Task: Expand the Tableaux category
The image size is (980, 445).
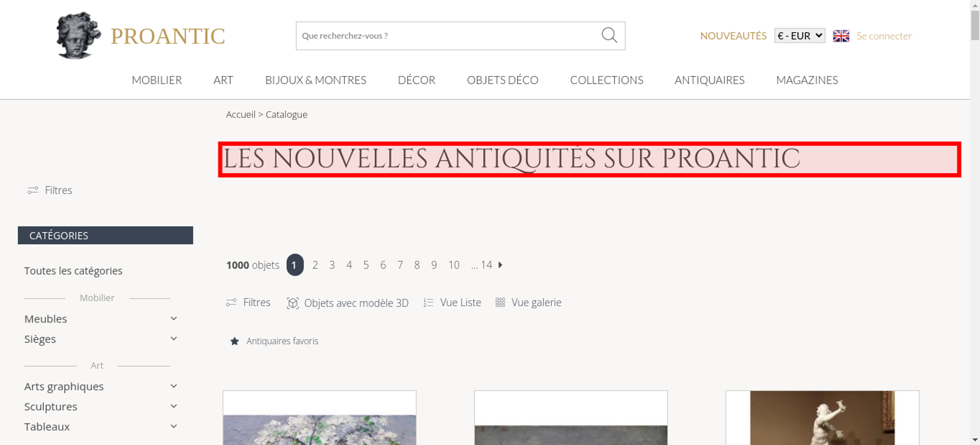Action: point(173,426)
